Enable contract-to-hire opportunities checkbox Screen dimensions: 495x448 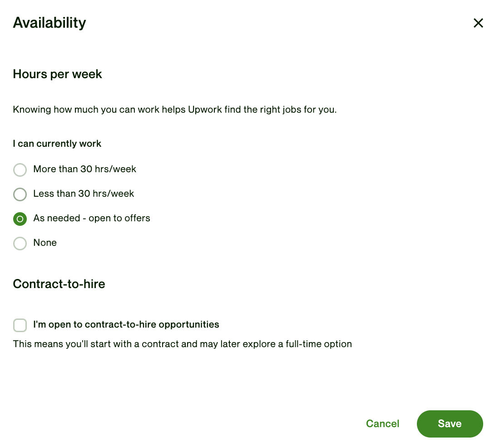pyautogui.click(x=20, y=325)
